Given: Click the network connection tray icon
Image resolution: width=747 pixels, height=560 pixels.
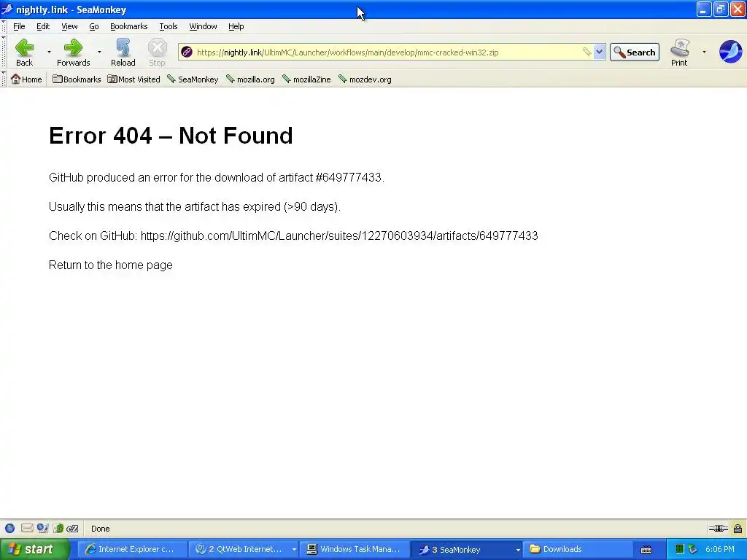Looking at the screenshot, I should coord(693,549).
